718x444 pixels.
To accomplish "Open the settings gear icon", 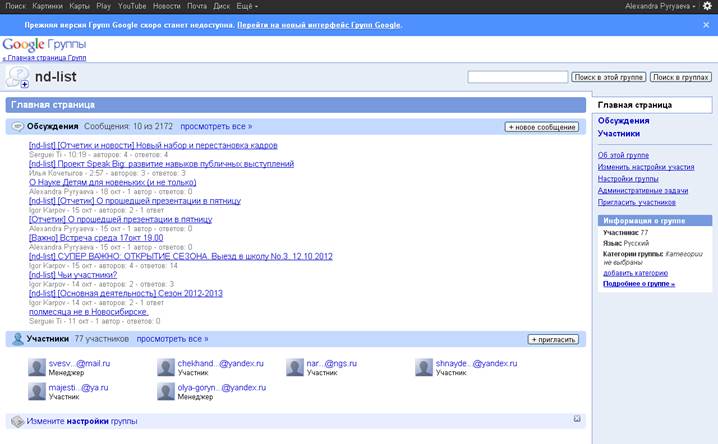I will tap(707, 6).
